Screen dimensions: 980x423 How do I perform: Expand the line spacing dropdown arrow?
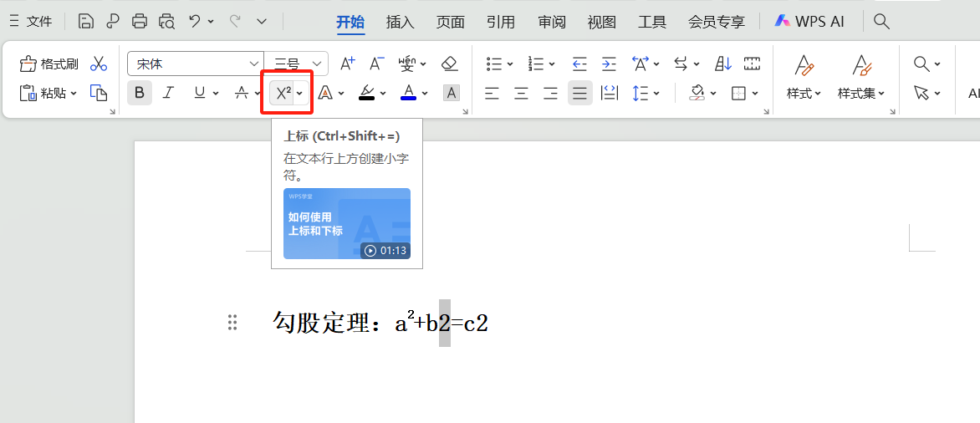tap(656, 93)
